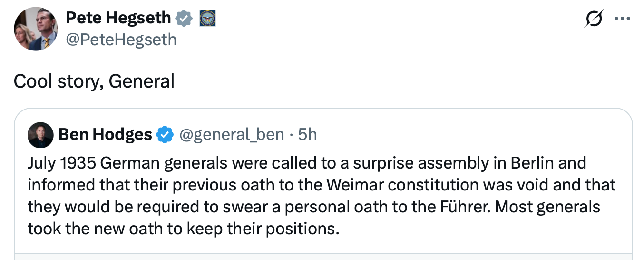Click the "5h" post timestamp
This screenshot has height=260, width=644.
pyautogui.click(x=307, y=135)
